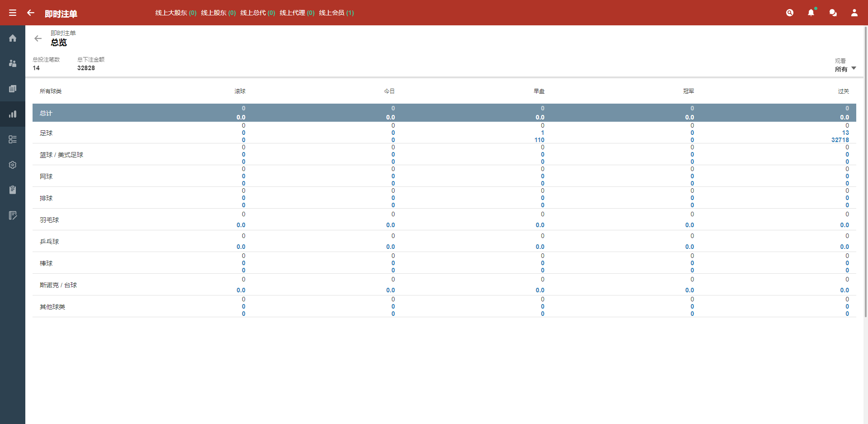The width and height of the screenshot is (868, 424).
Task: Open the home page via house icon
Action: [x=13, y=38]
